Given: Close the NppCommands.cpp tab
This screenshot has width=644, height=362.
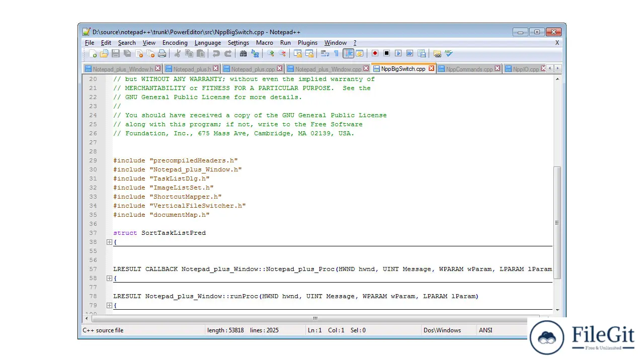Looking at the screenshot, I should point(498,68).
